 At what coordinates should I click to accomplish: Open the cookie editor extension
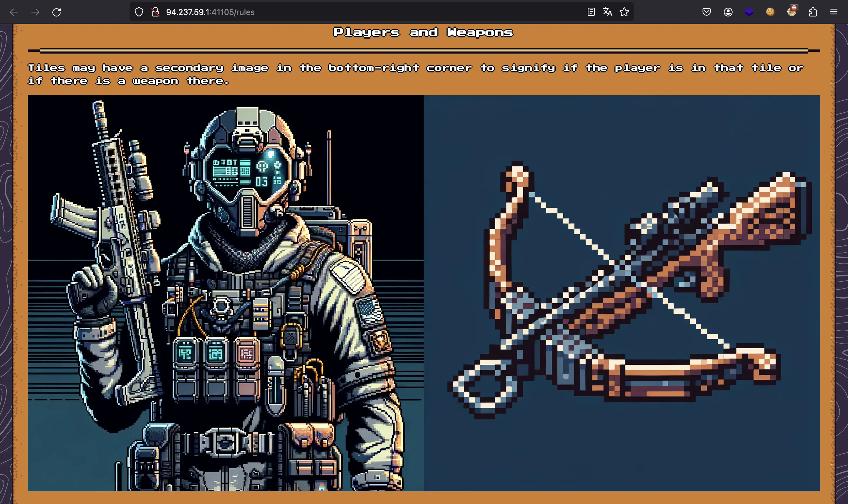point(770,12)
